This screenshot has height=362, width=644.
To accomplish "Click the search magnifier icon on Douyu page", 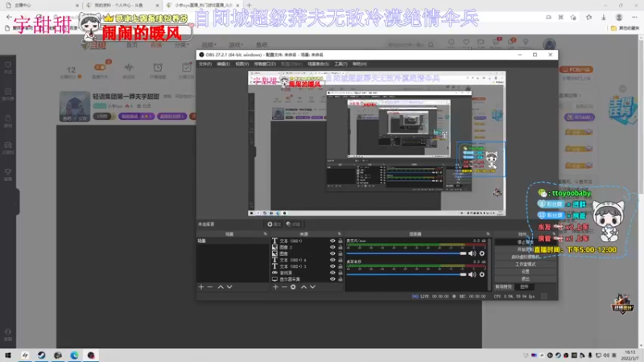I will tap(431, 44).
